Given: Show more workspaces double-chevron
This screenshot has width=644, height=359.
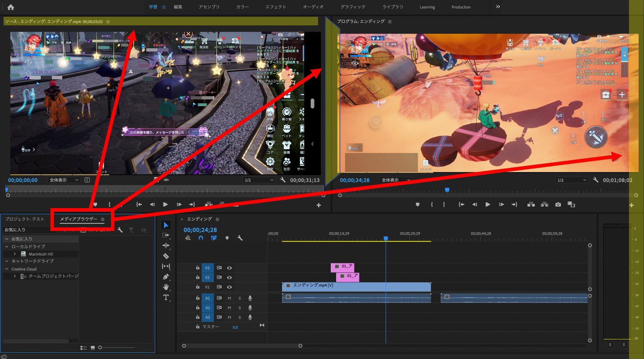Looking at the screenshot, I should coord(498,7).
